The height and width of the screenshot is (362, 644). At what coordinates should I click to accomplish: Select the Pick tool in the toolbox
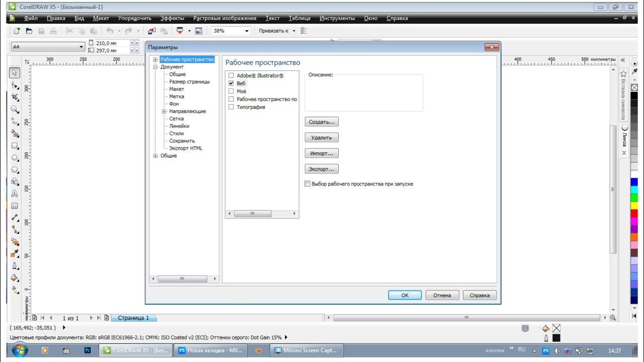[x=15, y=73]
